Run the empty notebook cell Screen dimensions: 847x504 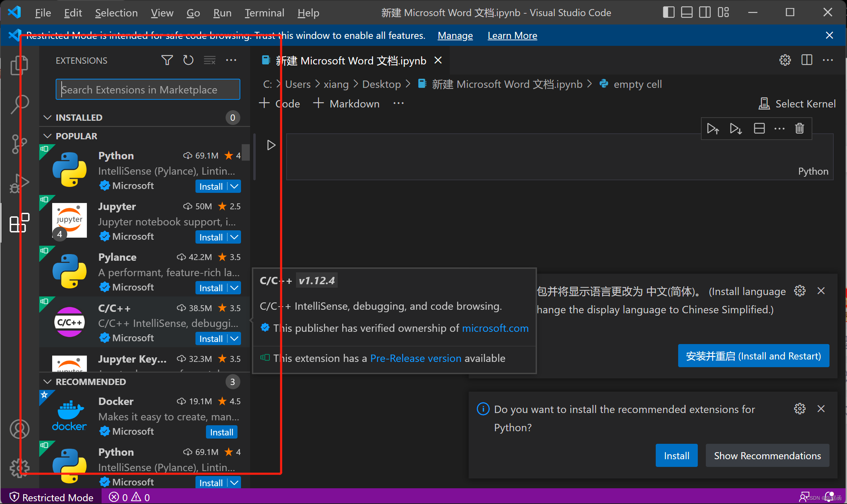271,145
